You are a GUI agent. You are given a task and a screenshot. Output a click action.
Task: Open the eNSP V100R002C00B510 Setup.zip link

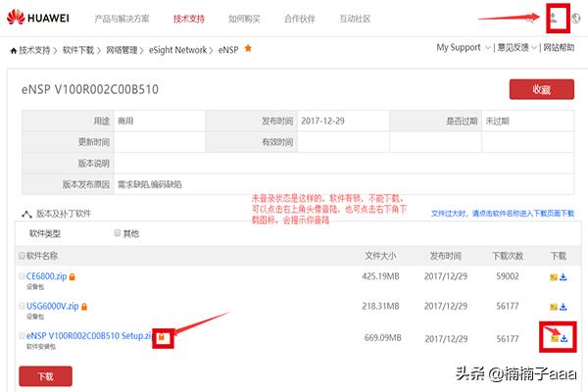pos(89,336)
